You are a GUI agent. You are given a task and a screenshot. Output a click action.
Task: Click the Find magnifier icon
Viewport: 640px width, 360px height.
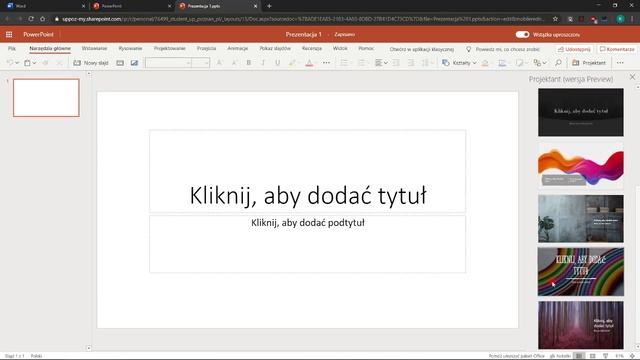[x=558, y=63]
